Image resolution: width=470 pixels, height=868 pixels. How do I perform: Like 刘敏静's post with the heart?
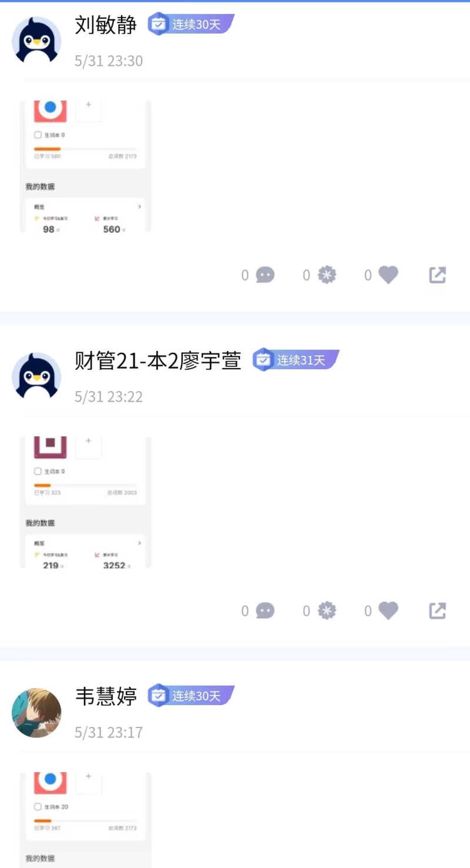(x=388, y=275)
